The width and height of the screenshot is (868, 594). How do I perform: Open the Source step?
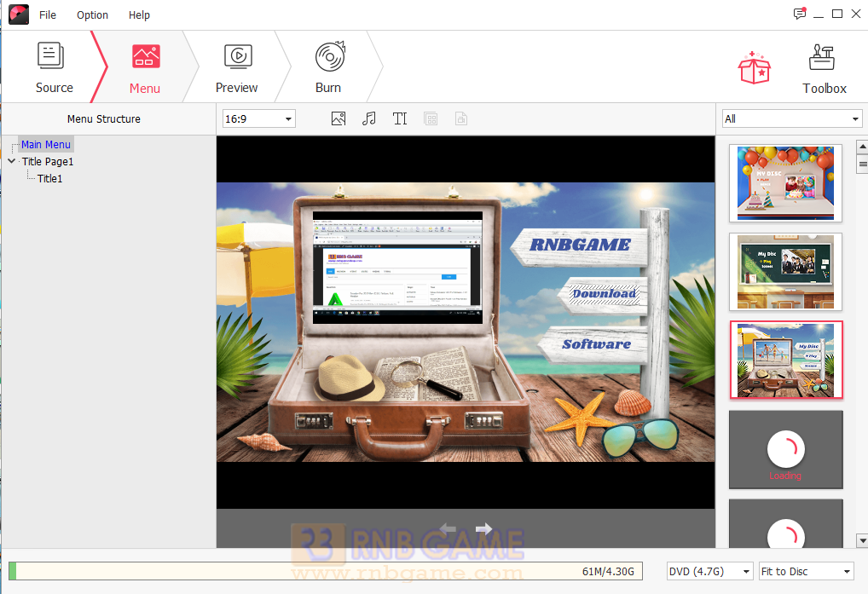[54, 67]
